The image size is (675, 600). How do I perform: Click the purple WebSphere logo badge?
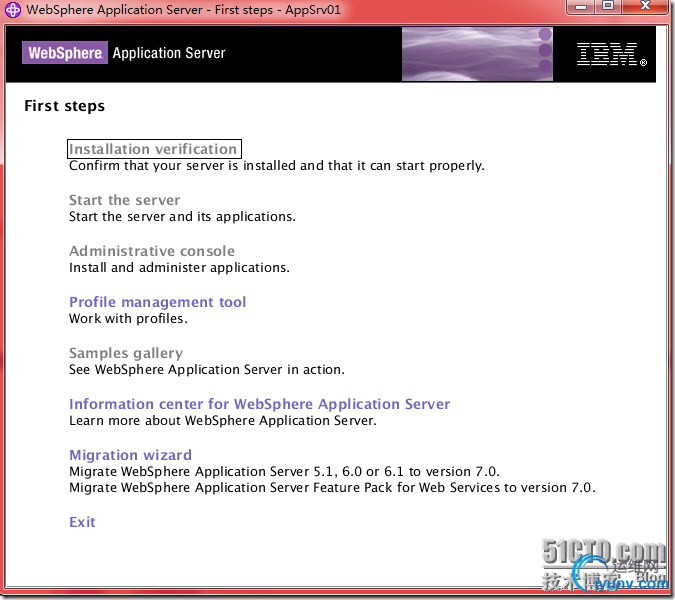click(65, 53)
